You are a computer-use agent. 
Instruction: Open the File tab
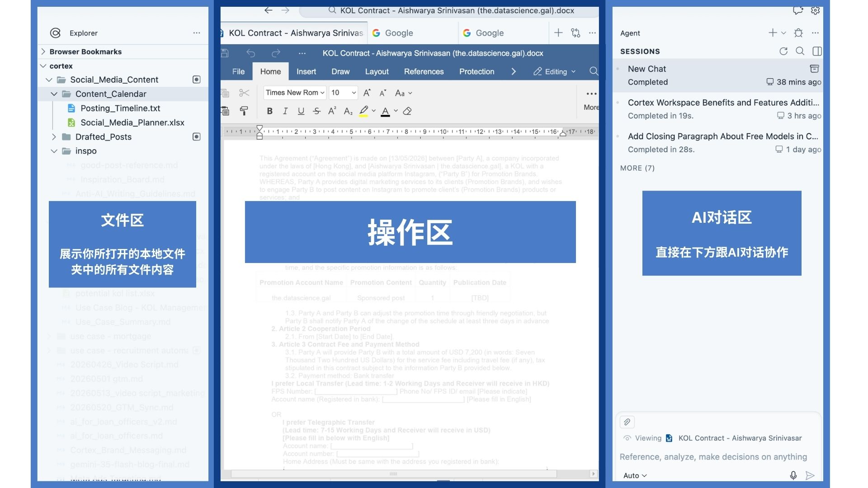238,71
